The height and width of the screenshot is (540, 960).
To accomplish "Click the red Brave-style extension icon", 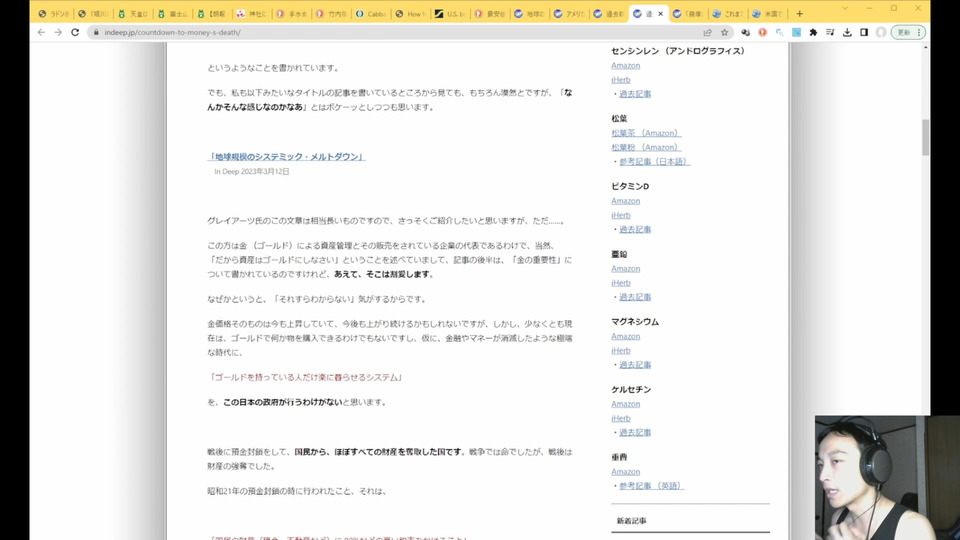I will tap(762, 32).
